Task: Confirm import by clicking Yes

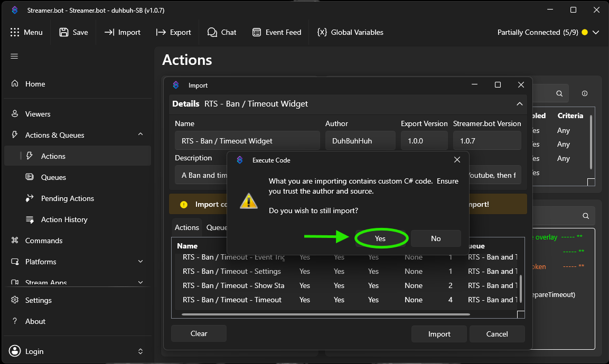Action: point(381,238)
